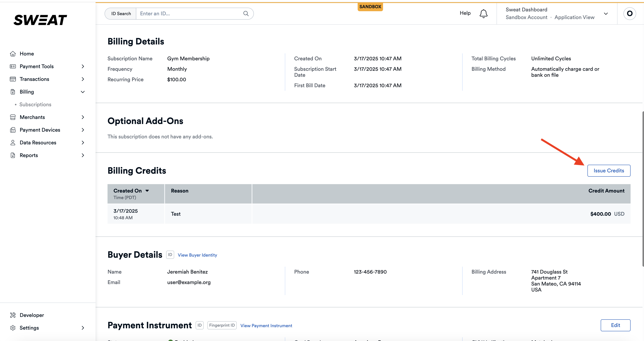Copy the Buyer Details ID badge
Viewport: 644px width, 341px height.
click(x=170, y=255)
